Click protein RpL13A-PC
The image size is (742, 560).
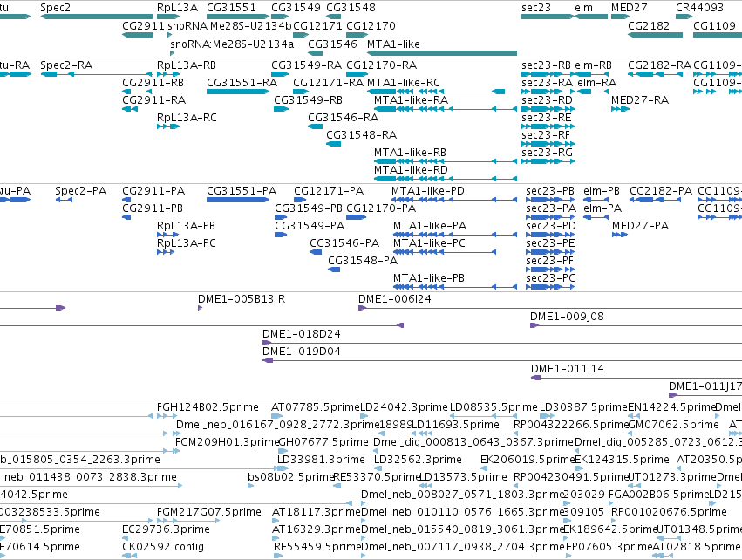pyautogui.click(x=166, y=252)
